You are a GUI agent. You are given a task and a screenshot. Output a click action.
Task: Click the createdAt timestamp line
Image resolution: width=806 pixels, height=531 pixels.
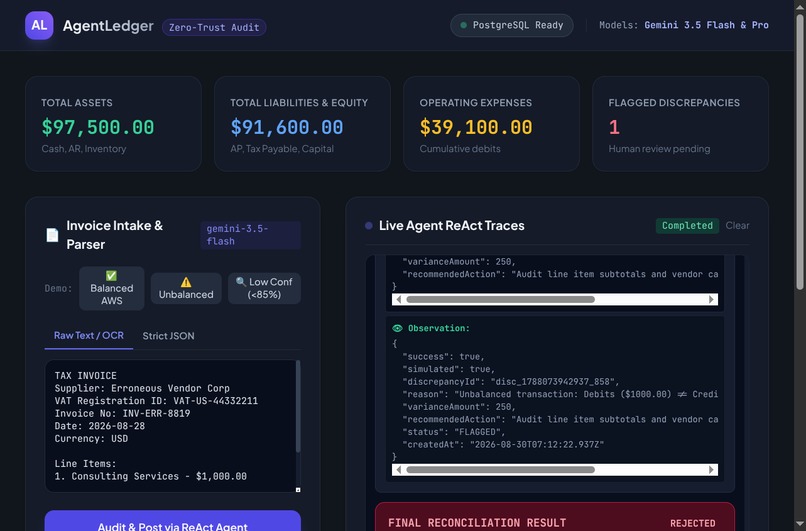click(503, 445)
